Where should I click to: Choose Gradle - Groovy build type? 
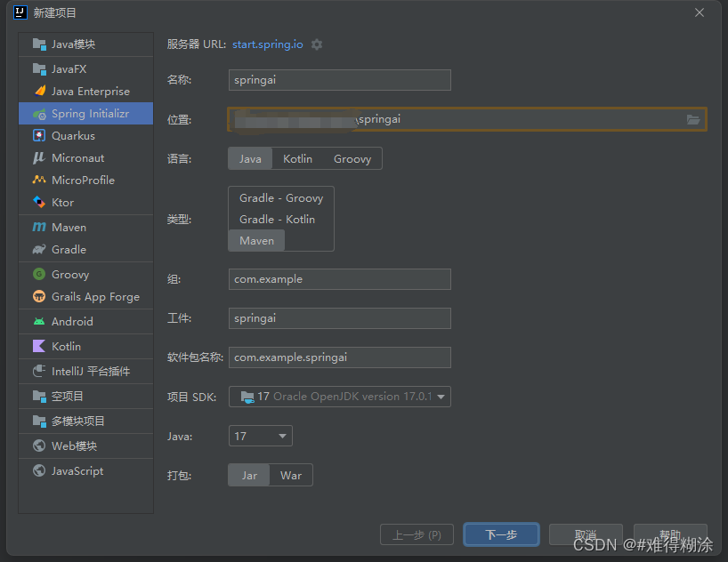(281, 198)
